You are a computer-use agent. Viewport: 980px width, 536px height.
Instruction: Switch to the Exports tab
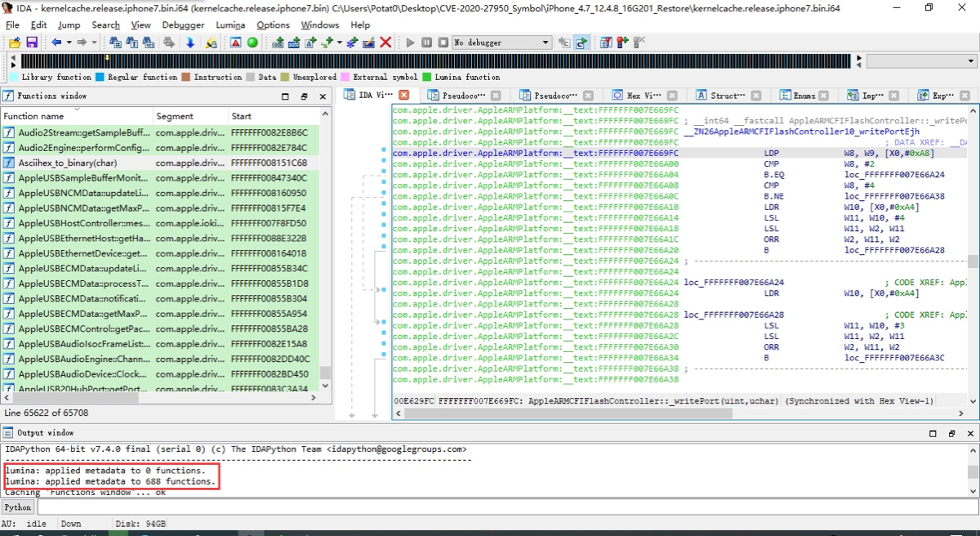click(x=943, y=96)
